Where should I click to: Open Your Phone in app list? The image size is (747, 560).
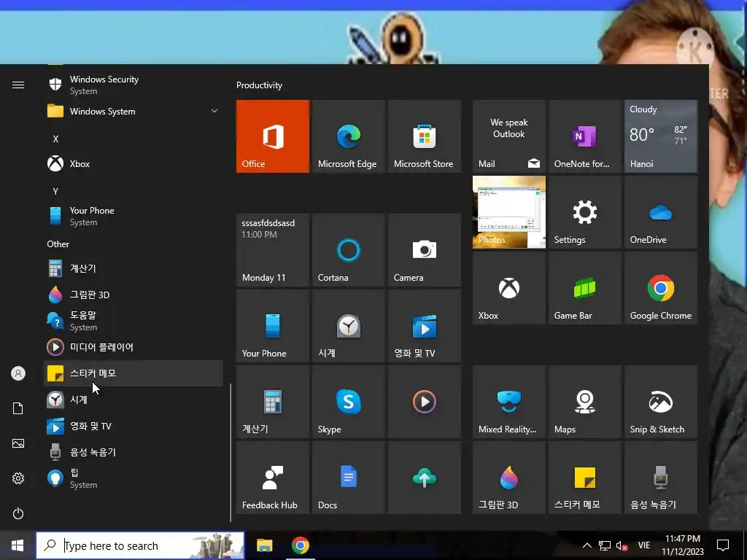[x=133, y=216]
